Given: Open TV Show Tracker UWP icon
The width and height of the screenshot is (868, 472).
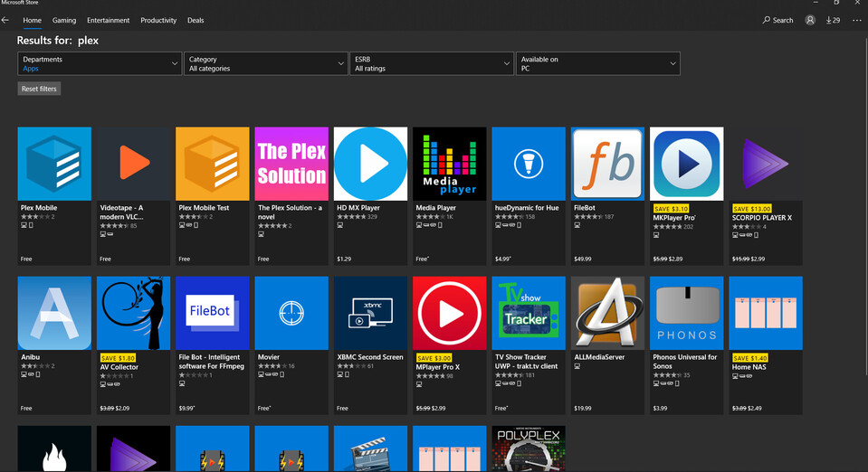Looking at the screenshot, I should tap(529, 313).
